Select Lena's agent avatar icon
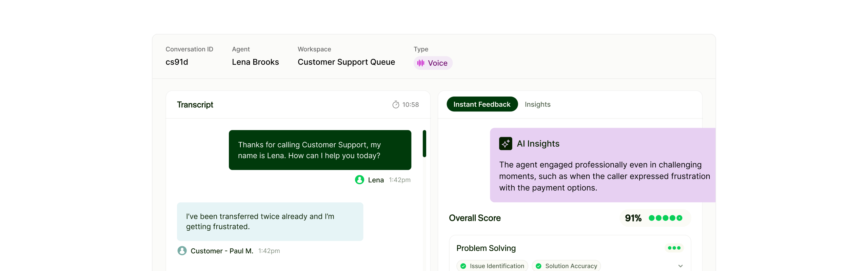Image resolution: width=868 pixels, height=271 pixels. (359, 180)
